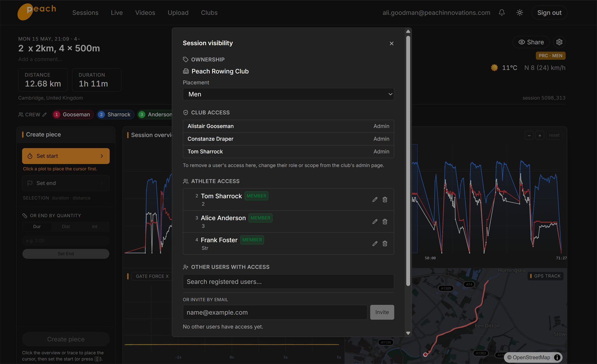The height and width of the screenshot is (364, 597).
Task: Select the Dist quantity tab
Action: click(66, 227)
